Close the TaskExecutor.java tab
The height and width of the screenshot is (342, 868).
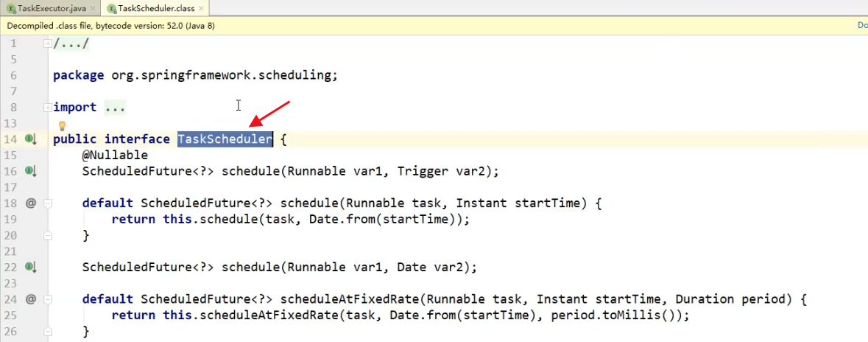(x=94, y=8)
